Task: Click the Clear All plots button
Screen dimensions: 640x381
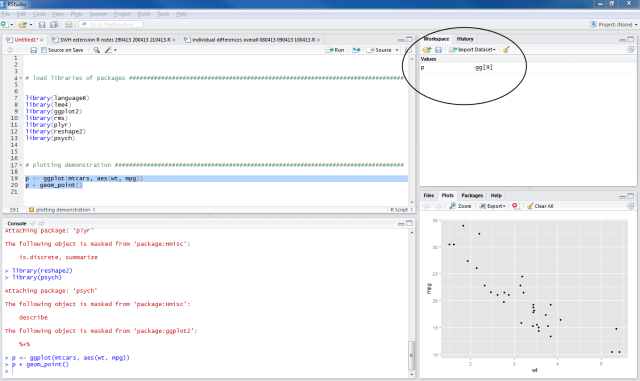Action: point(540,206)
